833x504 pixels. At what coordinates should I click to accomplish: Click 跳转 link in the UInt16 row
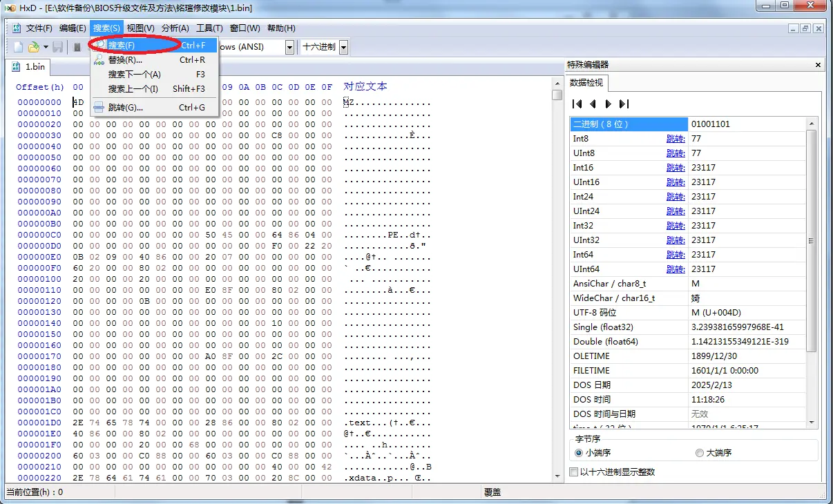[676, 182]
